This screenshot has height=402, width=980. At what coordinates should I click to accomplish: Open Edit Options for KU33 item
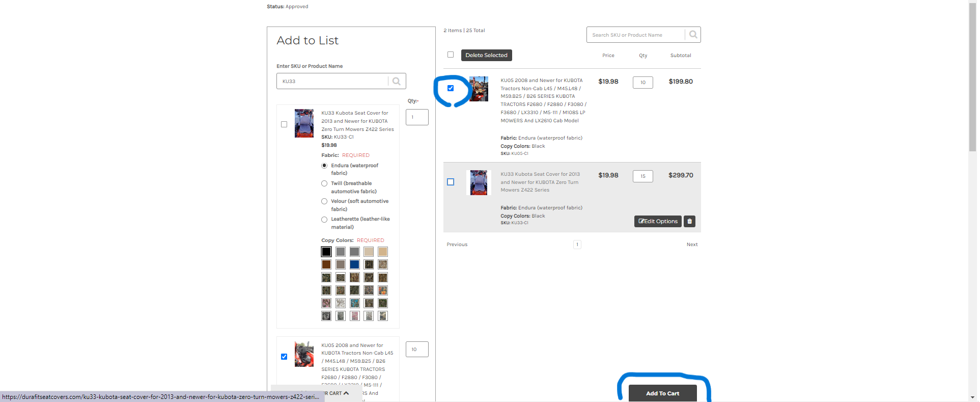tap(658, 221)
